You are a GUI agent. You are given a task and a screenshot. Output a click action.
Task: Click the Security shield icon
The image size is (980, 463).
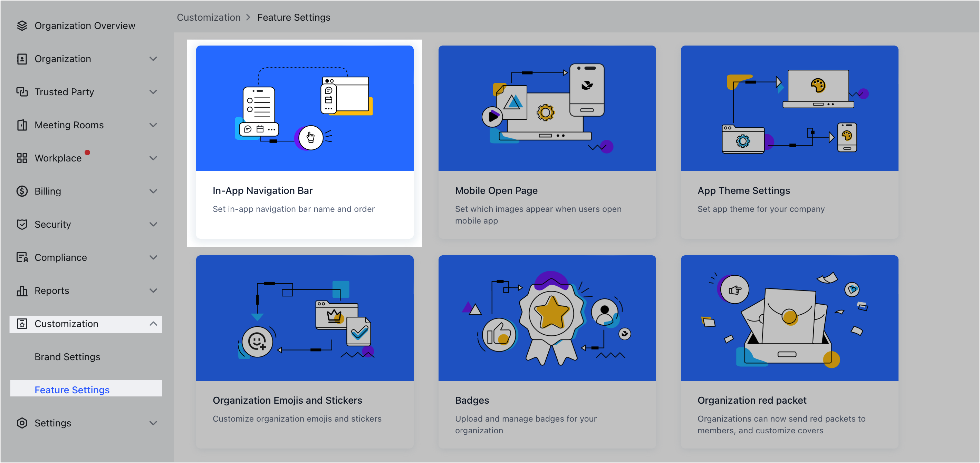coord(22,224)
